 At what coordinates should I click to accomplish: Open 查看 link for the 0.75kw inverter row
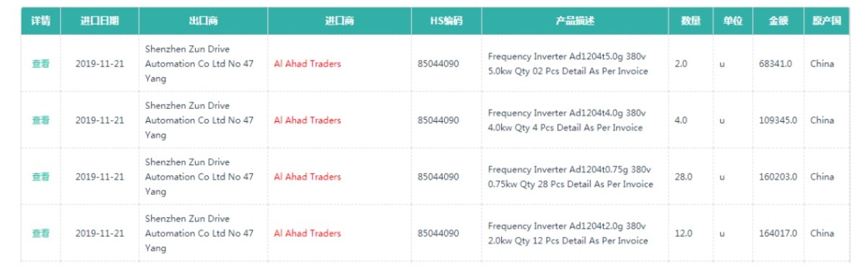(x=40, y=177)
